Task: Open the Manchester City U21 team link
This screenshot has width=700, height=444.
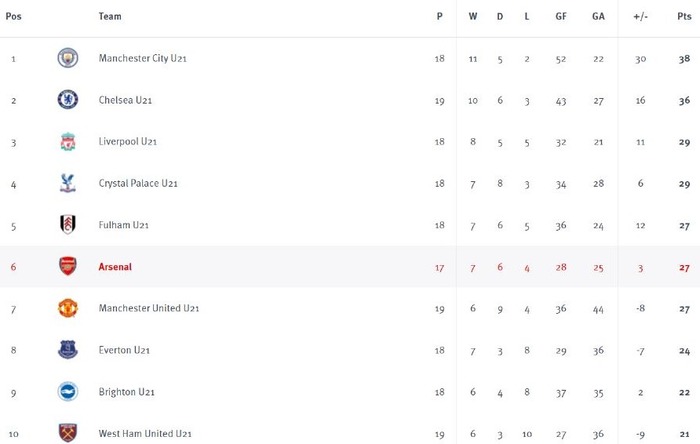Action: (x=142, y=58)
